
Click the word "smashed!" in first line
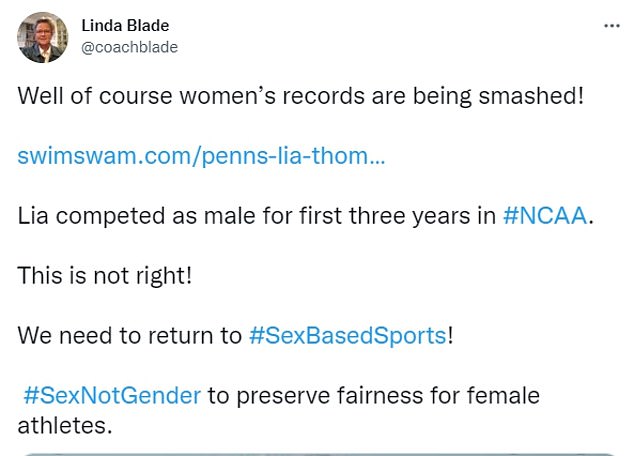pyautogui.click(x=546, y=98)
